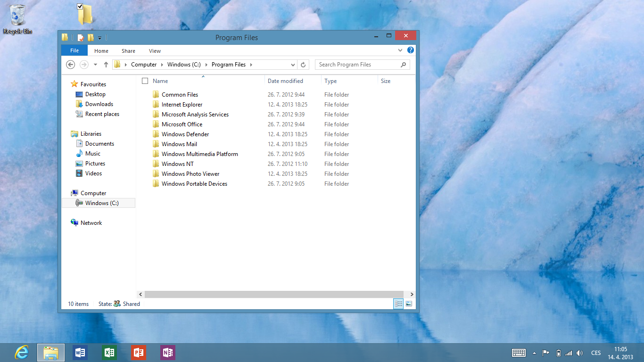
Task: Click the Properties icon in the title bar
Action: coord(81,38)
